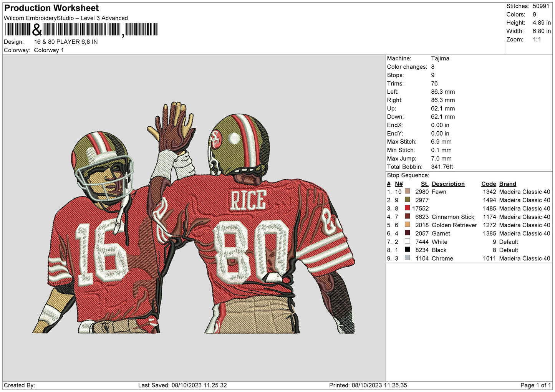Click the 'Stop Sequence:' heading
The height and width of the screenshot is (392, 555).
[408, 175]
